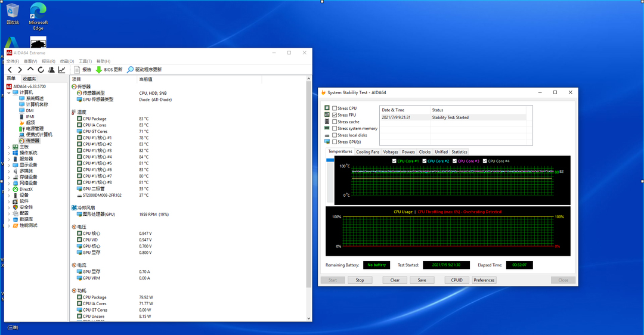Click Save in System Stability Test
644x335 pixels.
click(422, 280)
